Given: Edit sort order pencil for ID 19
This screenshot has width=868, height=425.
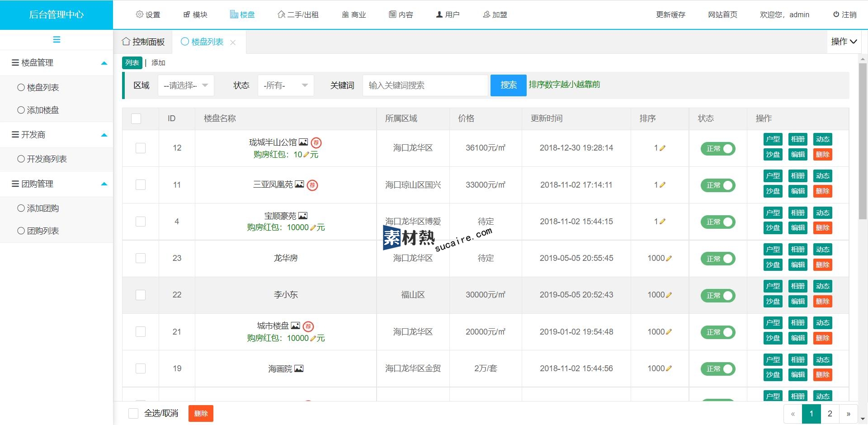Looking at the screenshot, I should coord(669,368).
